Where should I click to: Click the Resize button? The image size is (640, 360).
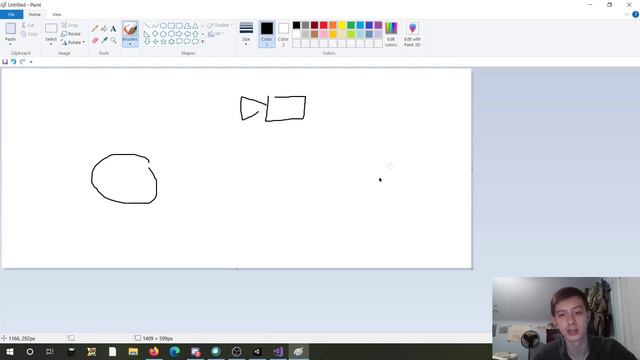(71, 34)
